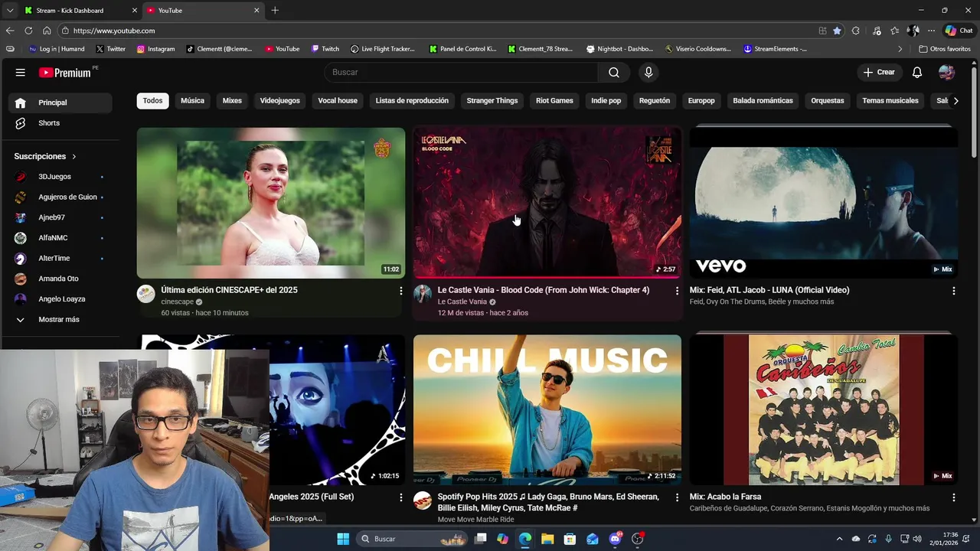Open the Chill Music Spotify Pop Hits thumbnail
980x551 pixels.
[x=547, y=410]
